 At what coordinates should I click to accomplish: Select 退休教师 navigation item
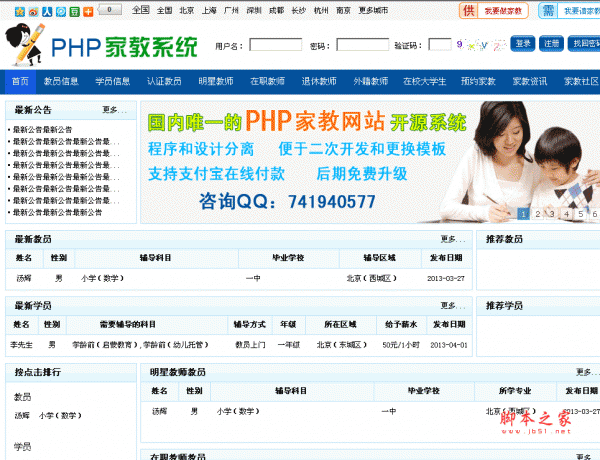[x=319, y=81]
